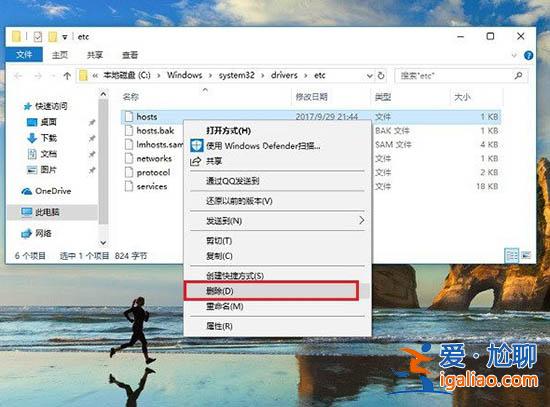Image resolution: width=550 pixels, height=407 pixels.
Task: Open 网络 in navigation pane
Action: [x=36, y=233]
